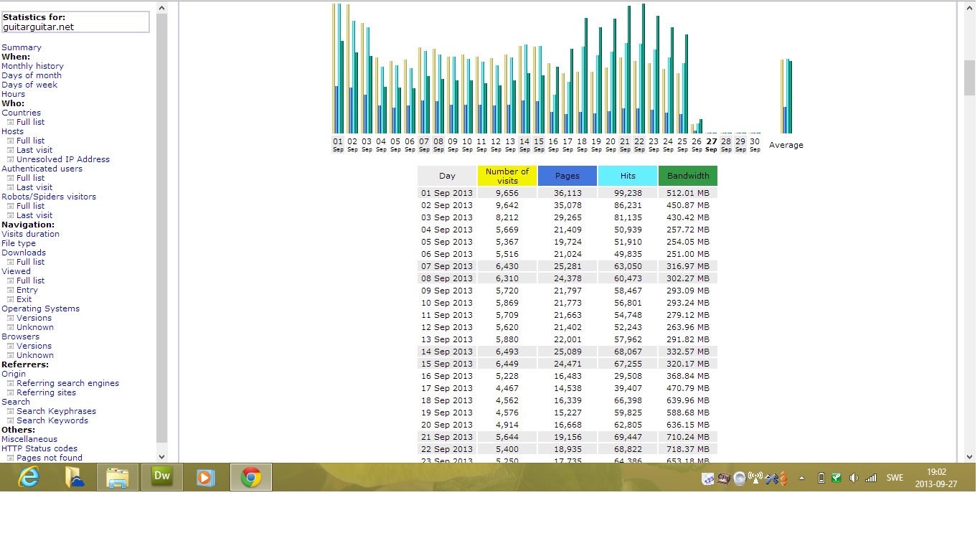This screenshot has width=980, height=551.
Task: Jump to Days of week
Action: [29, 85]
